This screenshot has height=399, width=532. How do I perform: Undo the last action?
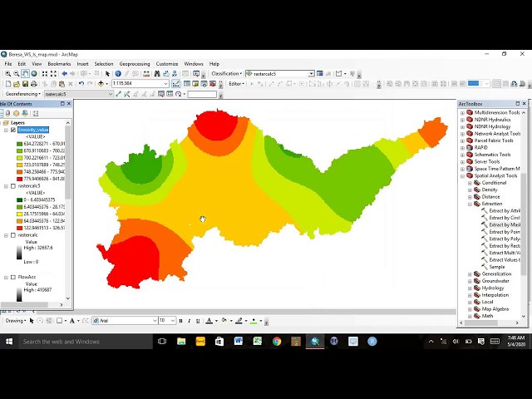(81, 83)
